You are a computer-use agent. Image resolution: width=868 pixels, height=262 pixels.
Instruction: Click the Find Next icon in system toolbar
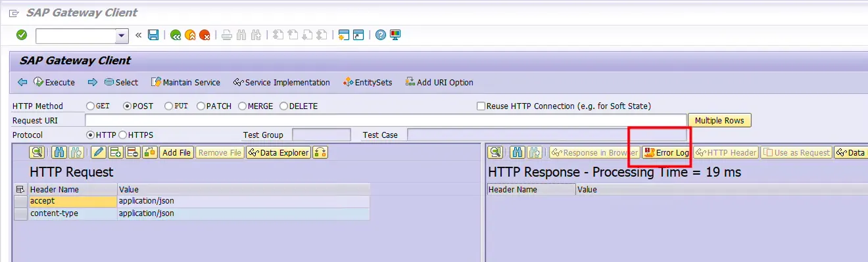pos(256,35)
